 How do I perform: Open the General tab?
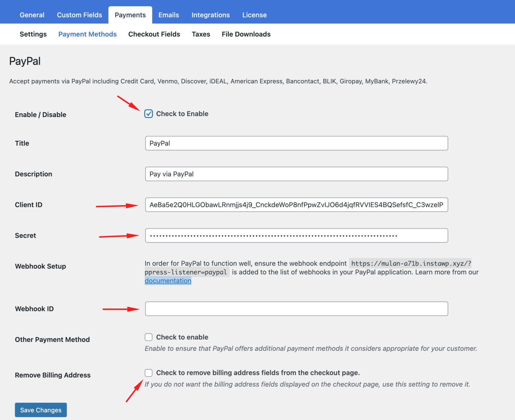[32, 15]
